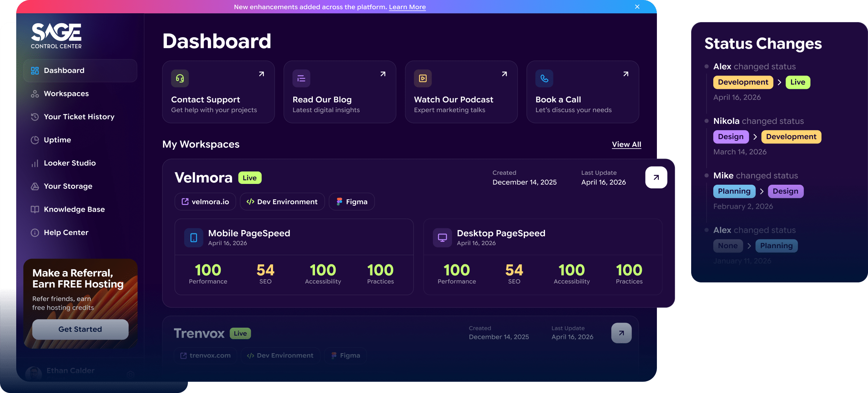Dismiss the announcement banner with the X
The width and height of the screenshot is (868, 393).
click(x=637, y=7)
